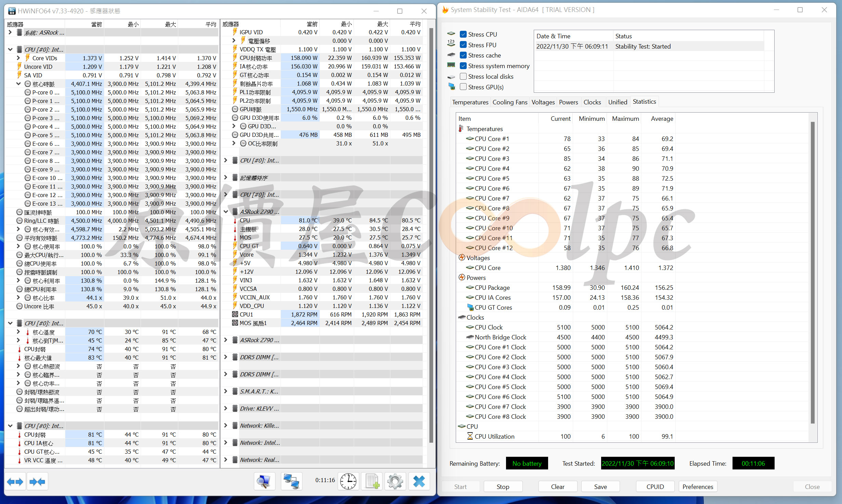Click the fan icon of the CPU1 row

(235, 314)
